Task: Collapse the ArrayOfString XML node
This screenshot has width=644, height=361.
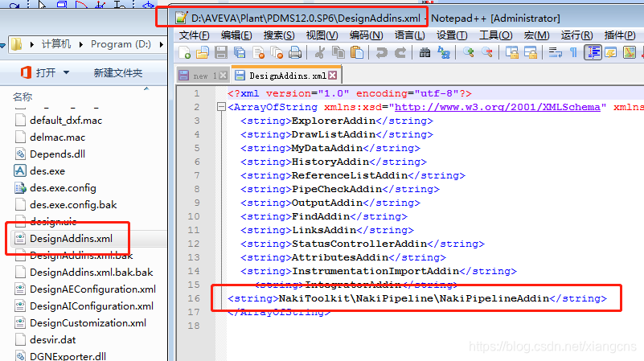Action: point(220,107)
